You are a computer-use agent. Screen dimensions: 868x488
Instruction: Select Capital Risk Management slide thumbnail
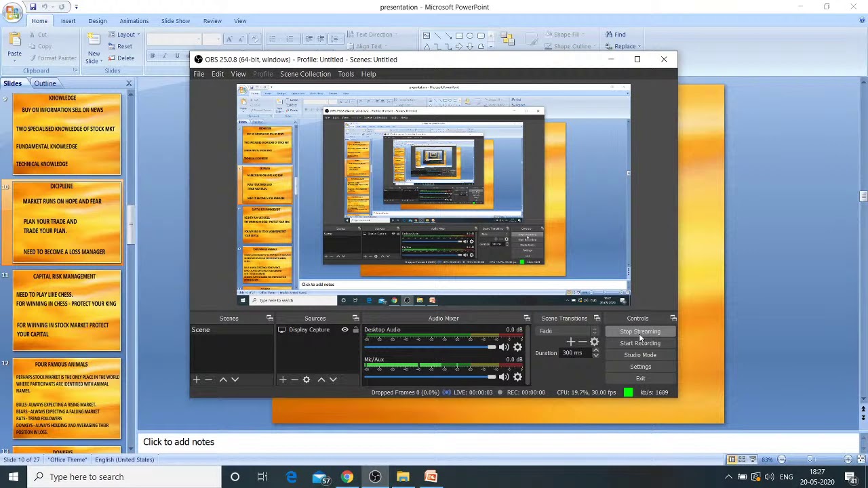pos(66,311)
